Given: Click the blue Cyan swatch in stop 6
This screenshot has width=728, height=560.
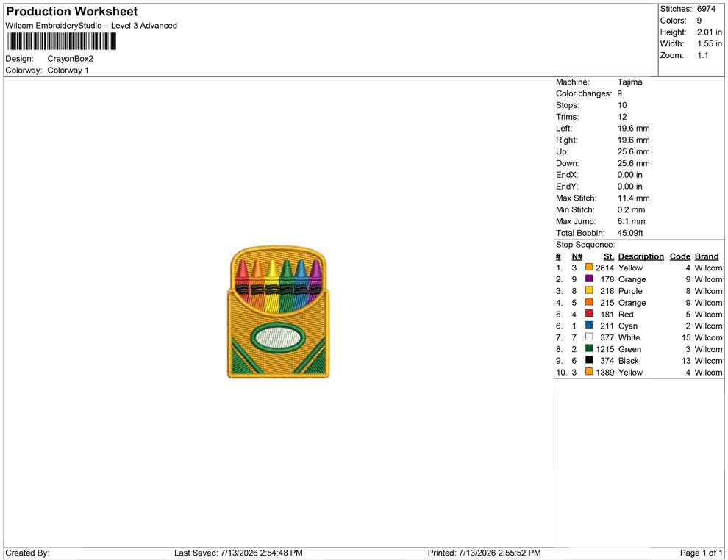Looking at the screenshot, I should 589,326.
